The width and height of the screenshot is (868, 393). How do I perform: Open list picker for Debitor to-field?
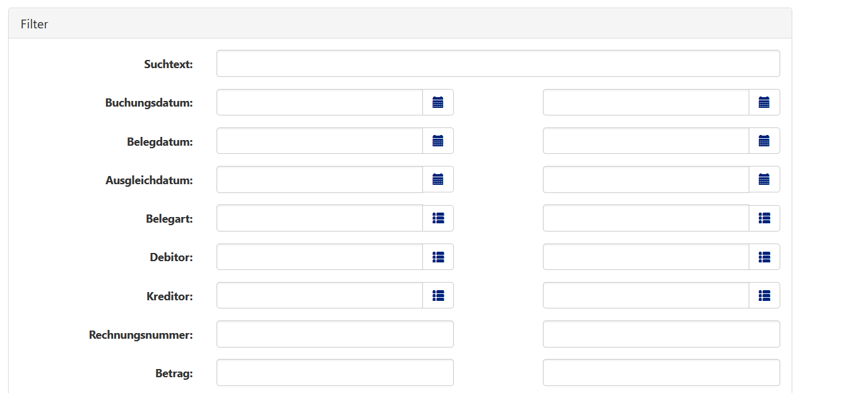pyautogui.click(x=764, y=257)
